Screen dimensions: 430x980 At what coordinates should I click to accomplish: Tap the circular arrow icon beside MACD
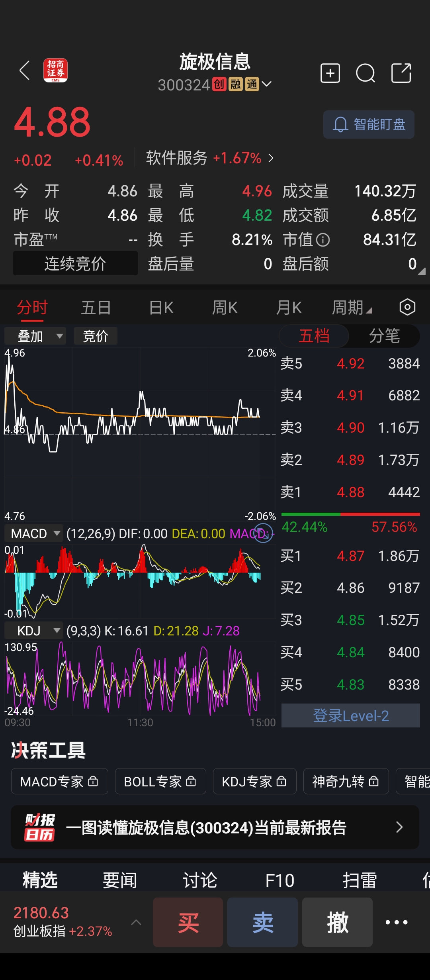click(263, 533)
